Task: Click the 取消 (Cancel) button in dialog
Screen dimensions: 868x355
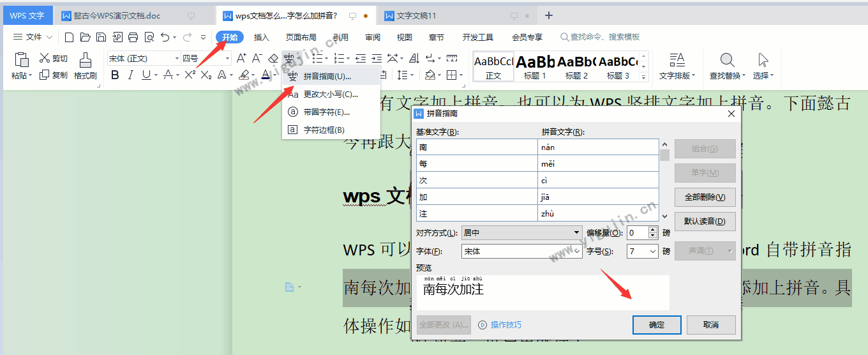Action: pos(711,325)
